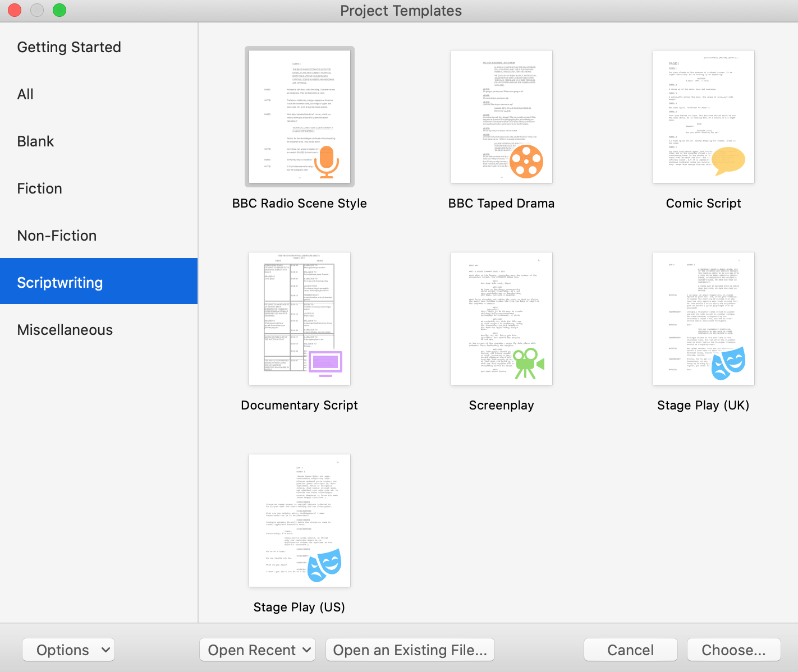Expand the Open Recent dropdown
The width and height of the screenshot is (798, 672).
(258, 650)
